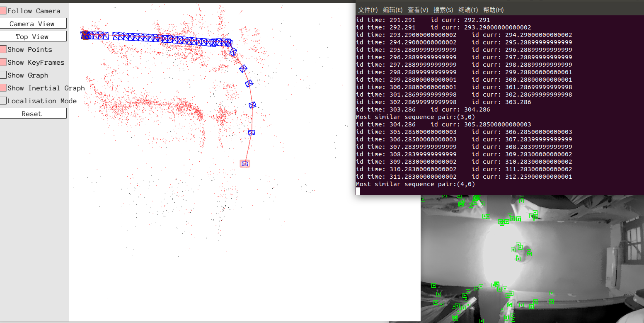This screenshot has width=644, height=323.
Task: Click the highlighted current keyframe marker
Action: [x=245, y=163]
